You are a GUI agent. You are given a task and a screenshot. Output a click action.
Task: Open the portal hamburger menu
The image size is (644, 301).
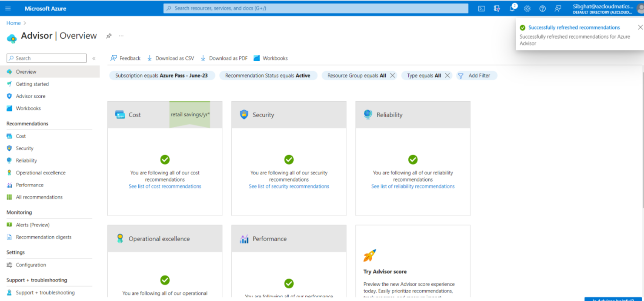(x=7, y=8)
